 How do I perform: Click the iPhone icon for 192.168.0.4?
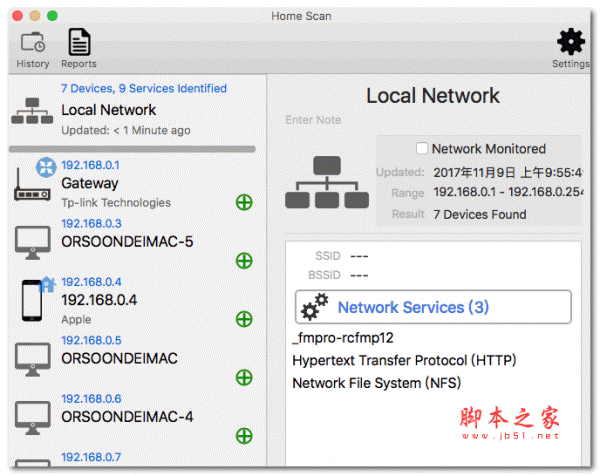coord(33,300)
